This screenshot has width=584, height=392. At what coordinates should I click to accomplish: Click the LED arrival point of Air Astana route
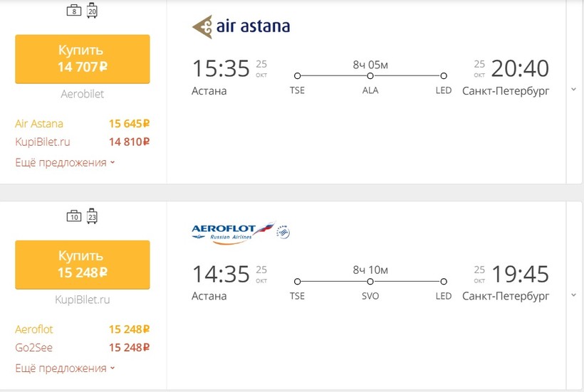(x=444, y=76)
